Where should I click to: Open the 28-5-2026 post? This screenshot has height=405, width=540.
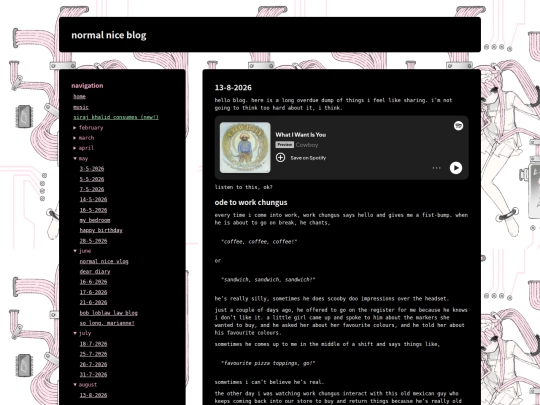click(93, 241)
